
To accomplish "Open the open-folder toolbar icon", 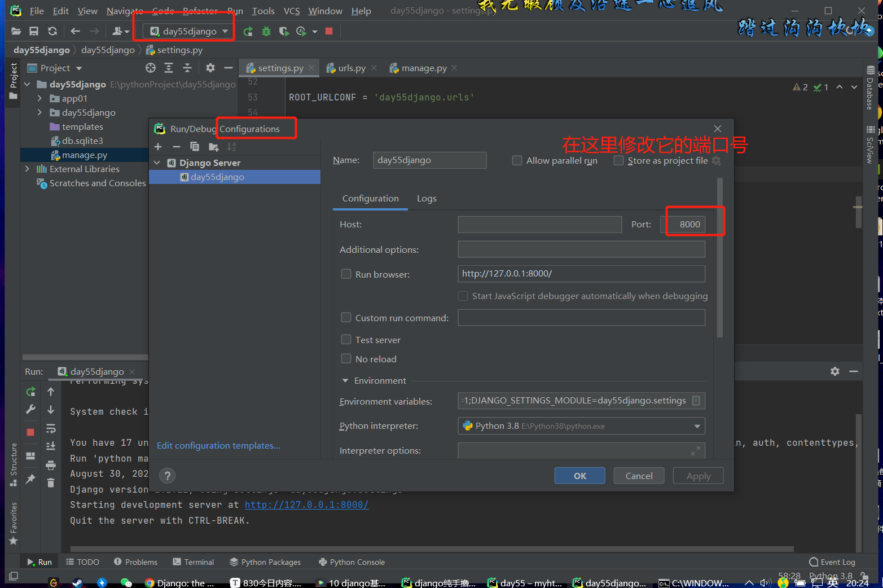I will coord(16,31).
